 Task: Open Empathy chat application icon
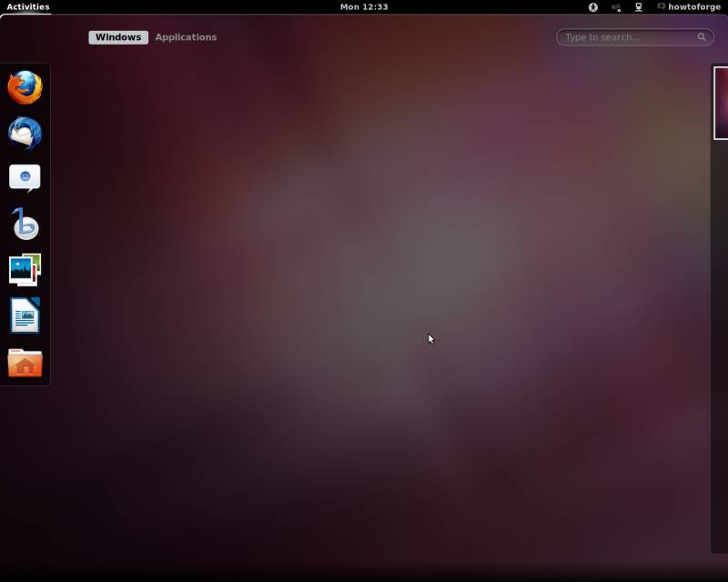click(x=25, y=178)
